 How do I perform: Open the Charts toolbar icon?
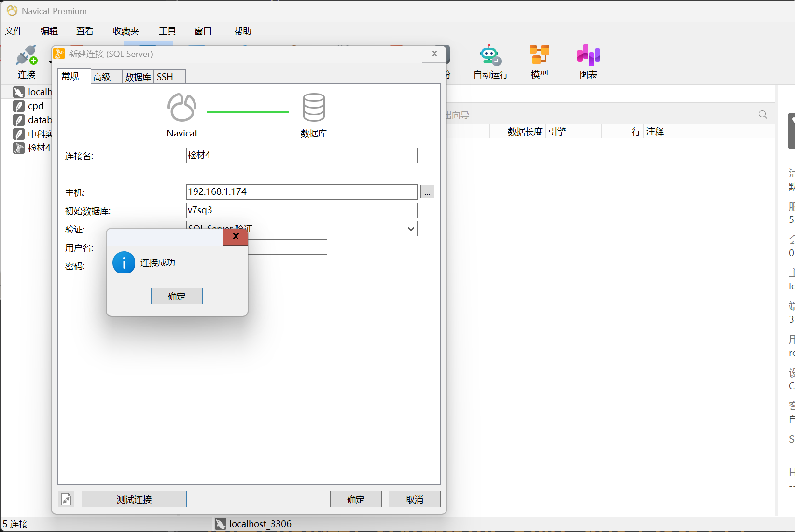588,55
